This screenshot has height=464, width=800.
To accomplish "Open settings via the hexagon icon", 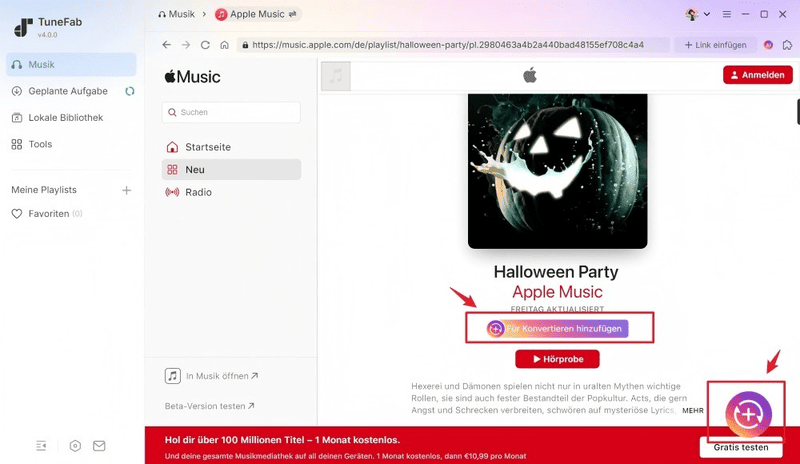I will pyautogui.click(x=75, y=446).
